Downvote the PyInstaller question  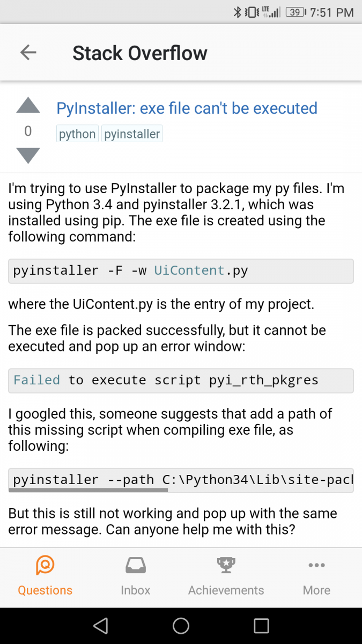point(28,156)
